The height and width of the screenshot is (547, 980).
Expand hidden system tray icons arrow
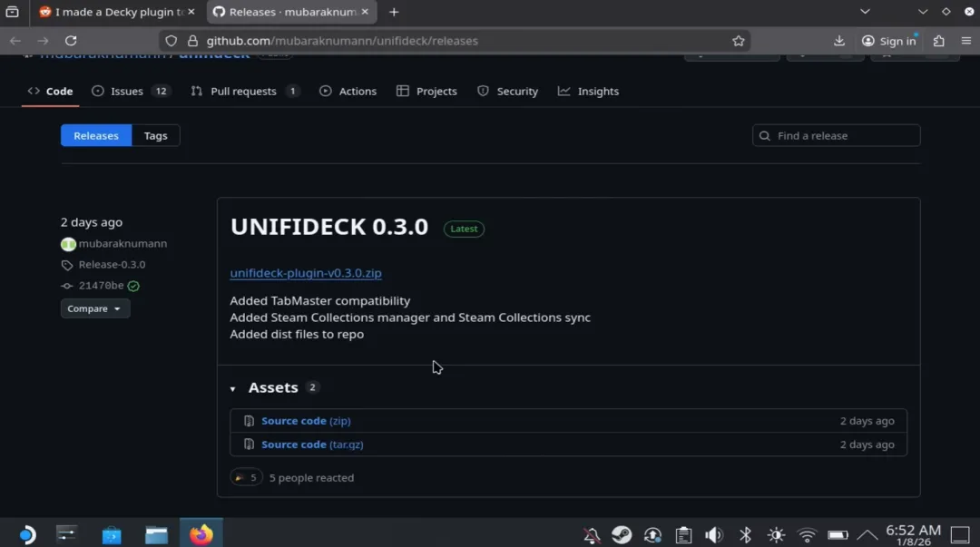(867, 535)
